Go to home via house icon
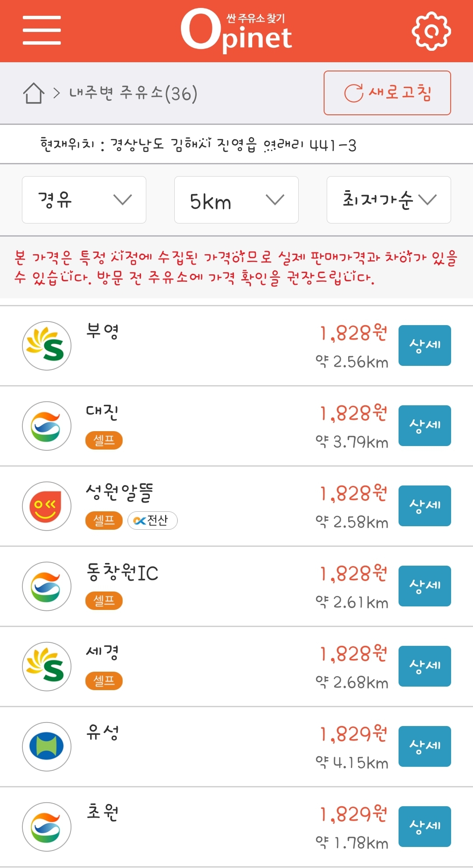Viewport: 473px width, 868px height. pos(34,93)
